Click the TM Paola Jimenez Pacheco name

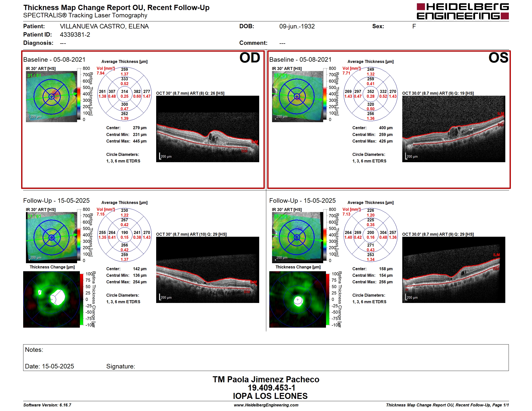(266, 380)
